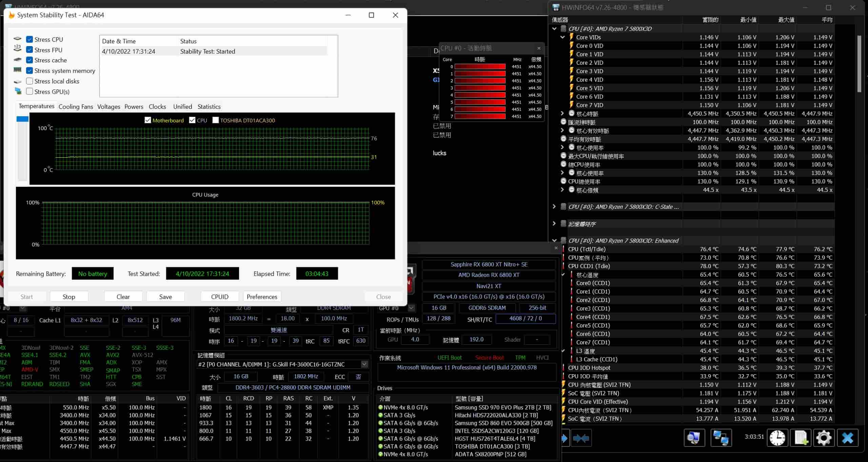This screenshot has width=868, height=462.
Task: Open HWiNFO sensor settings gear icon
Action: pos(824,438)
